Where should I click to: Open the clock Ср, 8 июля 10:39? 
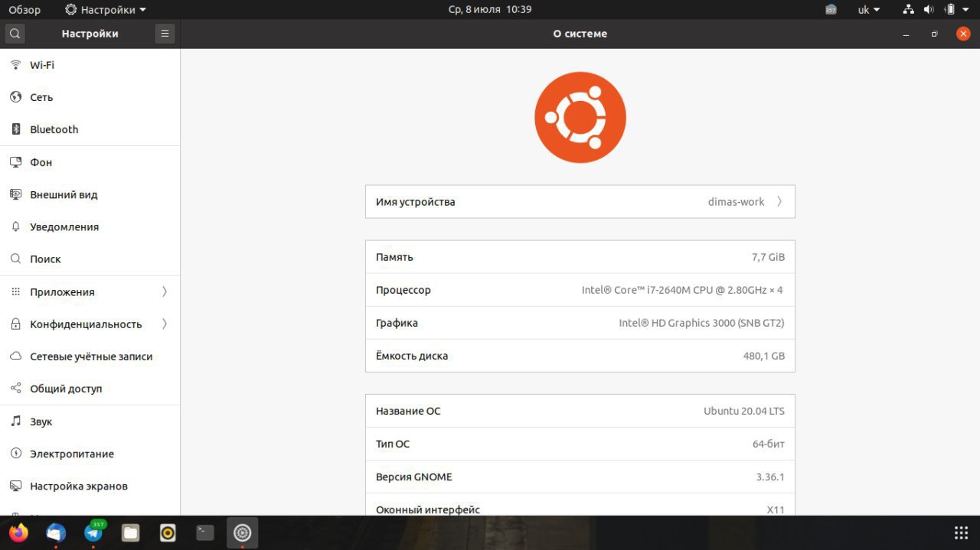coord(490,10)
